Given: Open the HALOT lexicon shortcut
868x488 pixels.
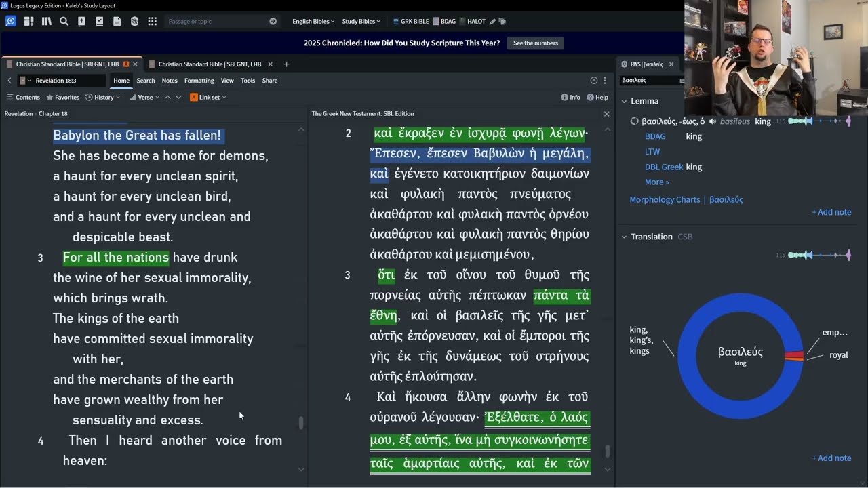Looking at the screenshot, I should [473, 21].
